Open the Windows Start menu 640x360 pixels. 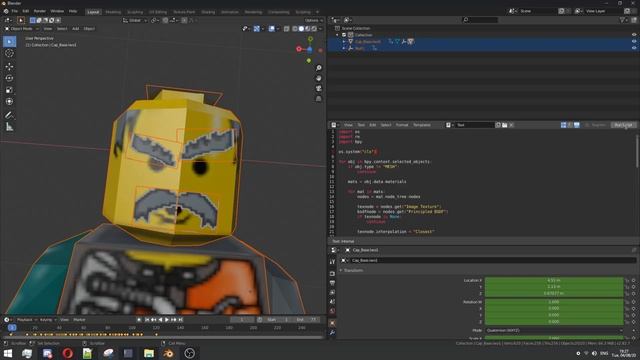[x=7, y=353]
